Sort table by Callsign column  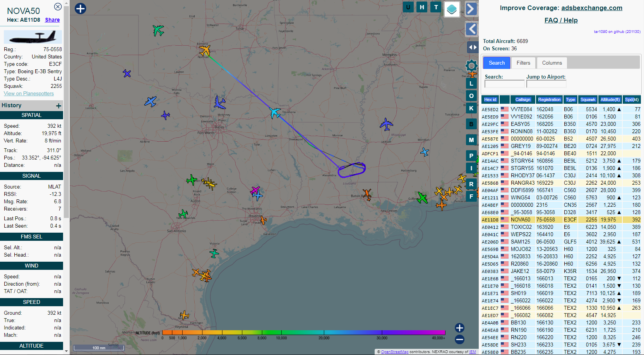[523, 99]
